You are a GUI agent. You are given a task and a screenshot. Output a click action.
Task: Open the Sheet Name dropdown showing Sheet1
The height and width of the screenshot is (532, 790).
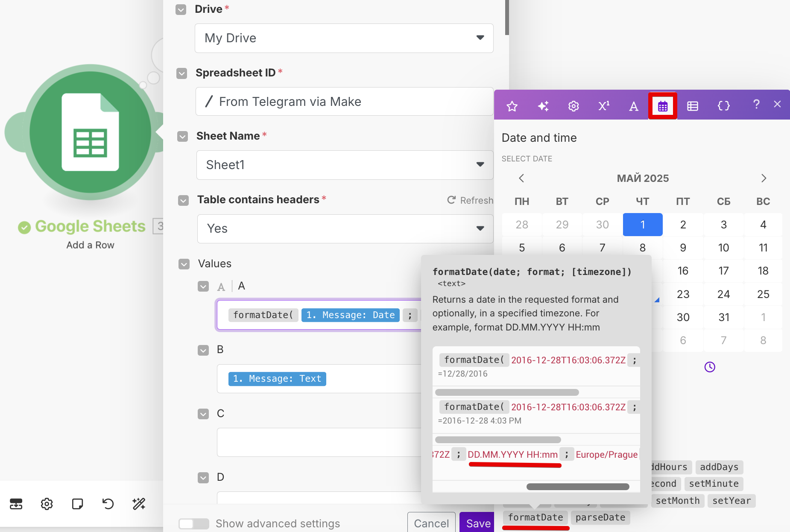[345, 165]
